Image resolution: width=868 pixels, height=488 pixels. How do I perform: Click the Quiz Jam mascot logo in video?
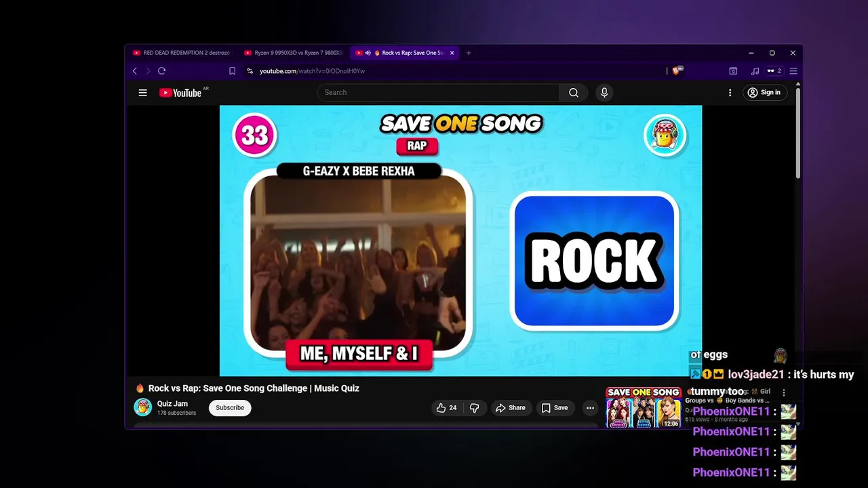pyautogui.click(x=665, y=135)
